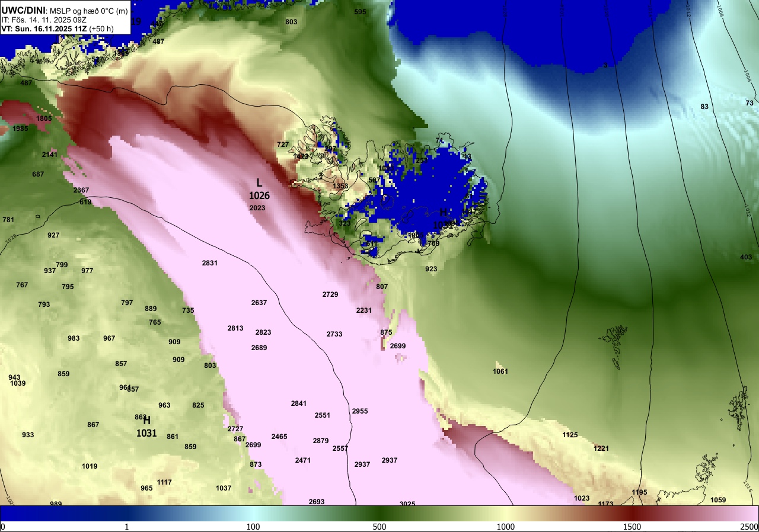Viewport: 759px width, 532px height.
Task: Select the value '825'
Action: pos(198,405)
